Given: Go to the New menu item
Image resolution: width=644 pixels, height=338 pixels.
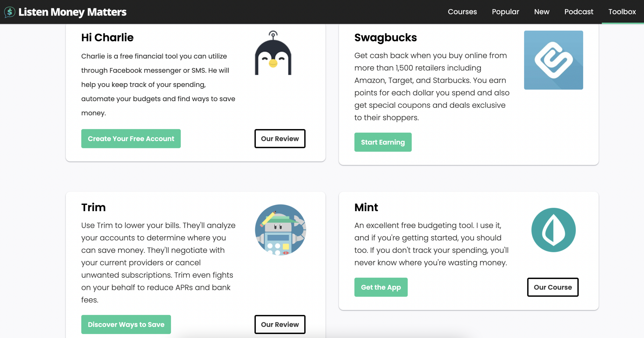Looking at the screenshot, I should click(x=542, y=12).
